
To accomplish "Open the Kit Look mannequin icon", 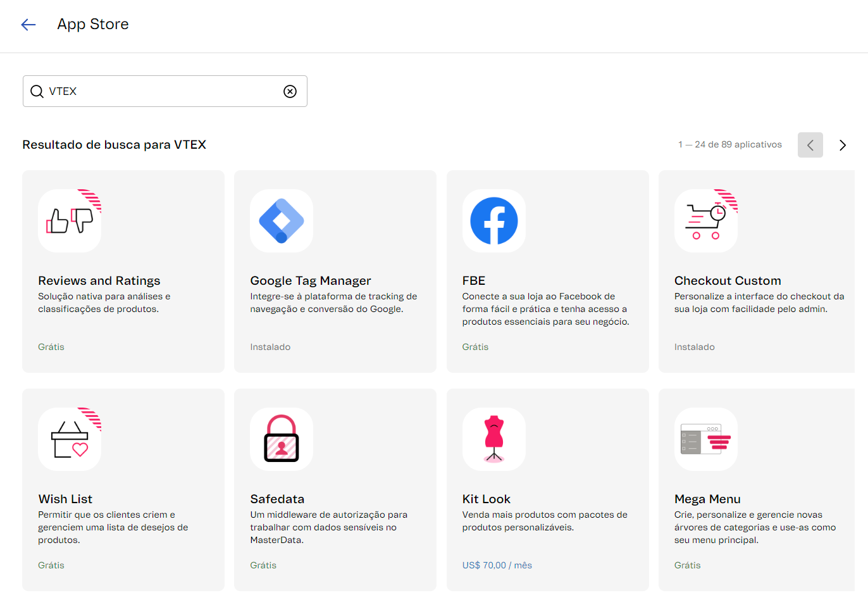I will click(x=493, y=439).
